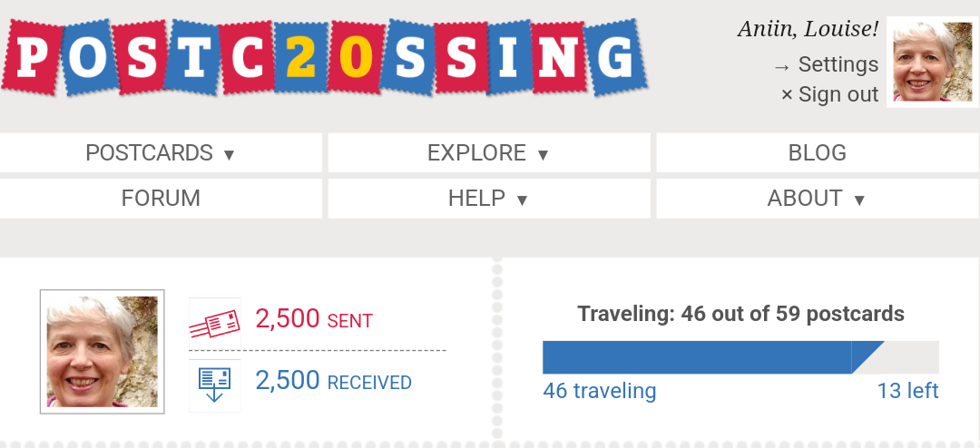The image size is (980, 448).
Task: Open profile via header avatar photo
Action: [x=933, y=62]
